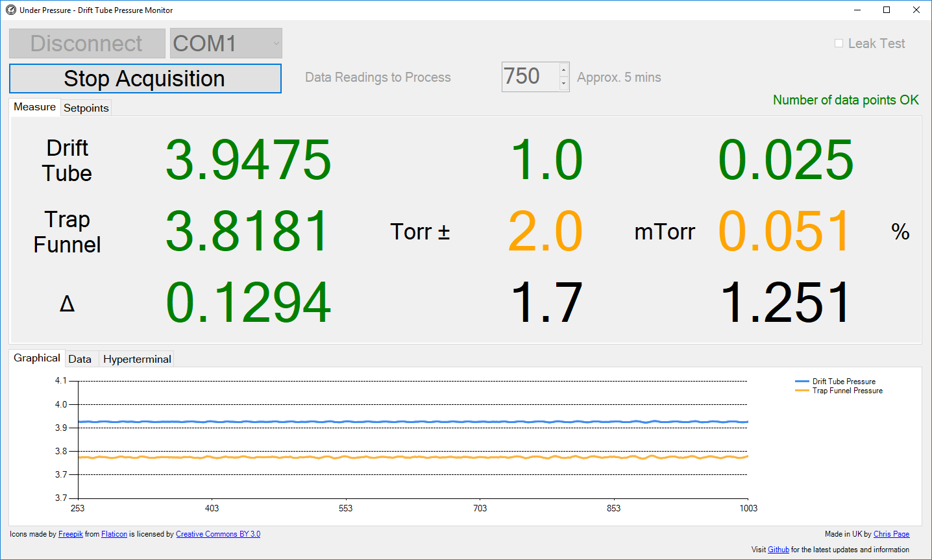Click the Drift Tube value 3.9475
This screenshot has height=560, width=932.
(249, 160)
